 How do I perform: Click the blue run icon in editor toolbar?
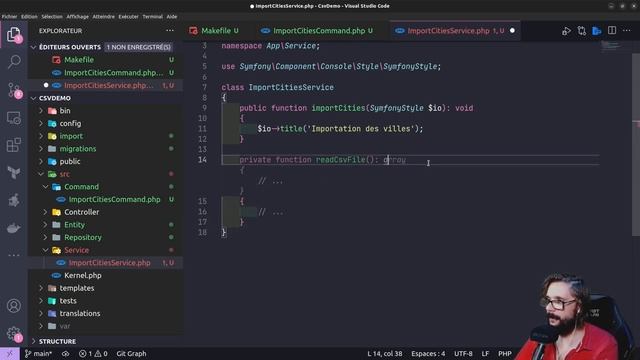(x=597, y=31)
